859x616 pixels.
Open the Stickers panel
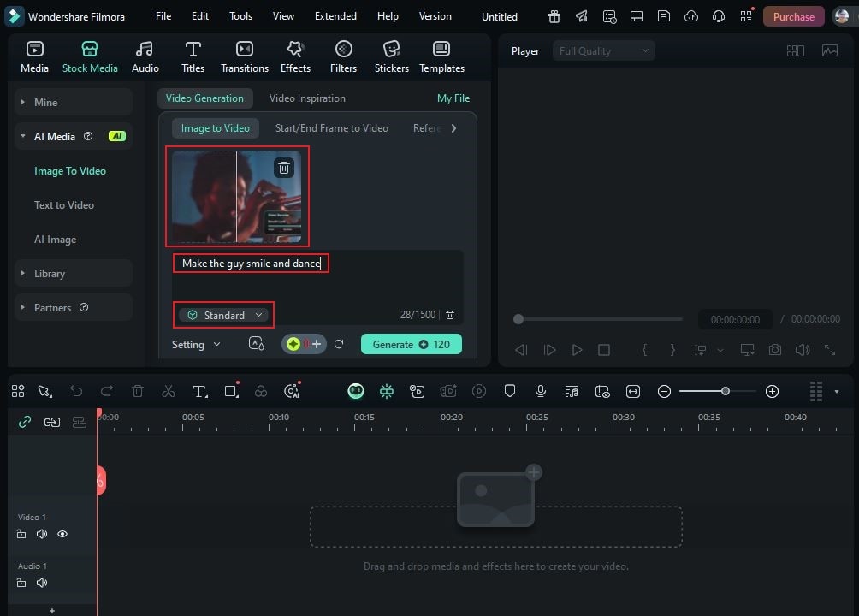(392, 57)
